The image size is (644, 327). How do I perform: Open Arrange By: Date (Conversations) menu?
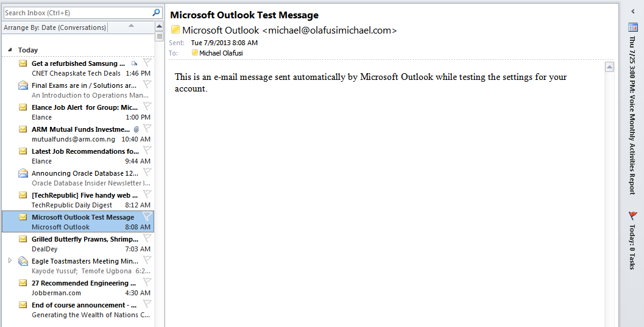click(55, 27)
